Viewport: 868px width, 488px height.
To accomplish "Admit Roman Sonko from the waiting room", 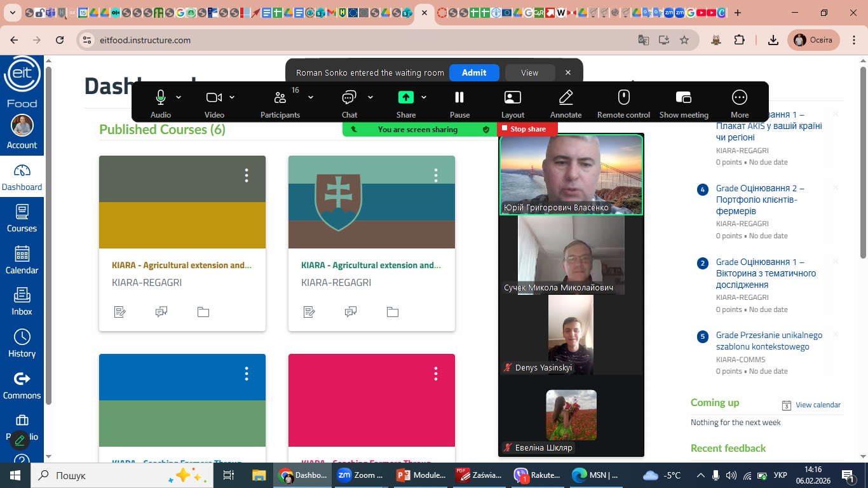I will pyautogui.click(x=474, y=72).
